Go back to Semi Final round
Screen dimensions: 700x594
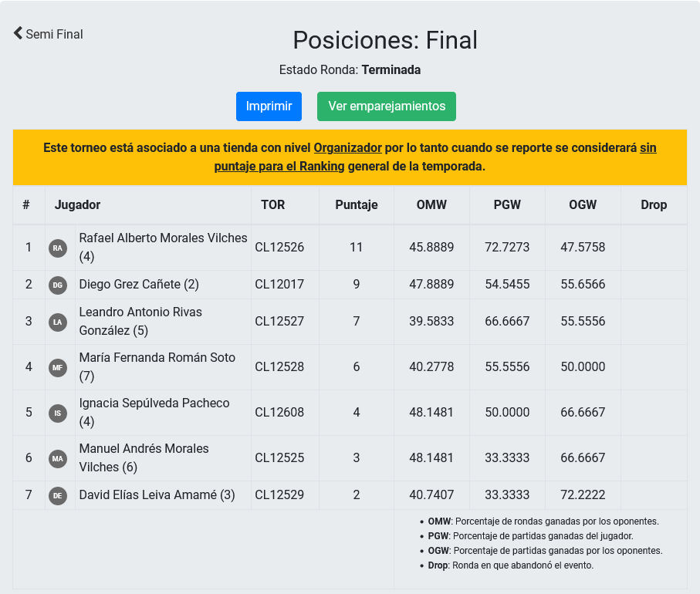[x=48, y=34]
